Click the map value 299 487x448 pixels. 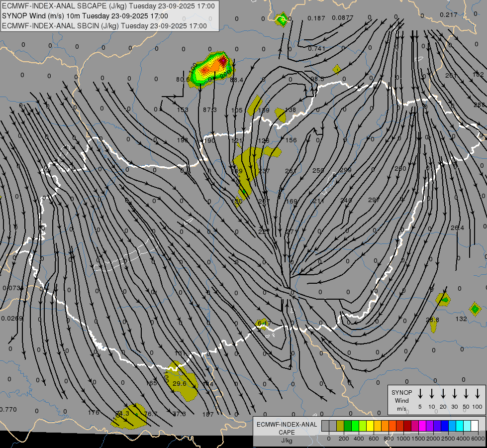(345, 170)
